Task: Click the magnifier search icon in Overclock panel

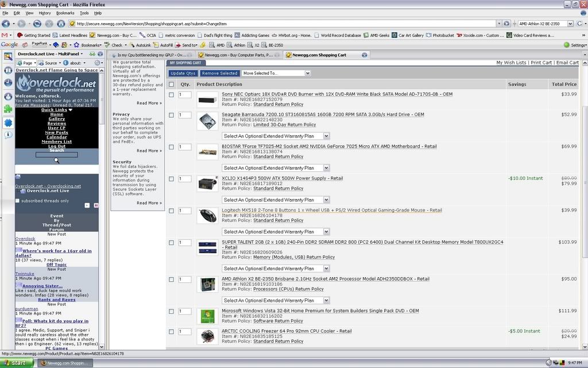Action: coord(57,160)
